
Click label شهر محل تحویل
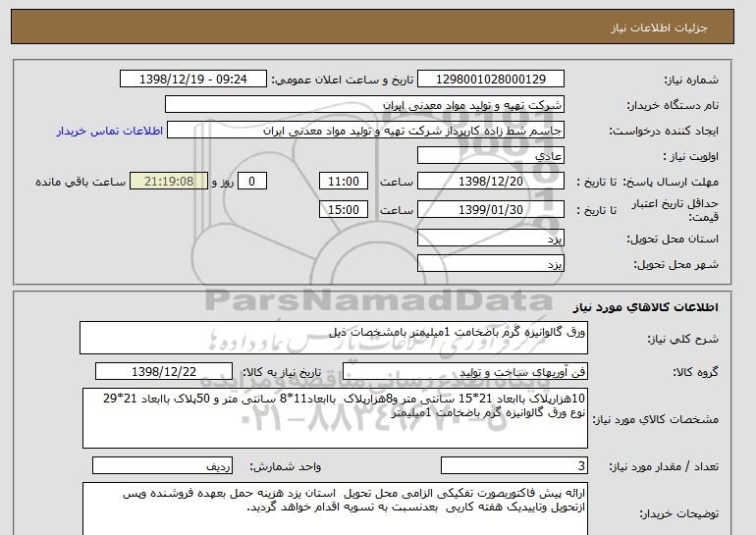[675, 264]
